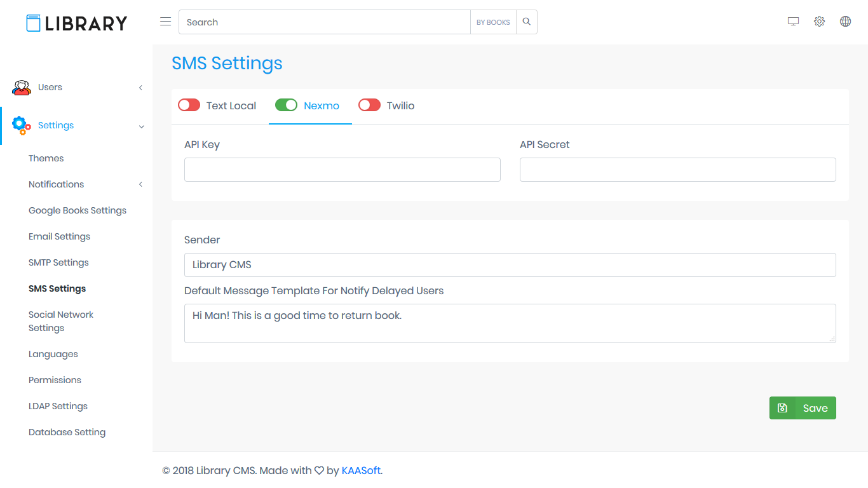Turn on the Twilio toggle
The height and width of the screenshot is (488, 868).
pyautogui.click(x=369, y=105)
